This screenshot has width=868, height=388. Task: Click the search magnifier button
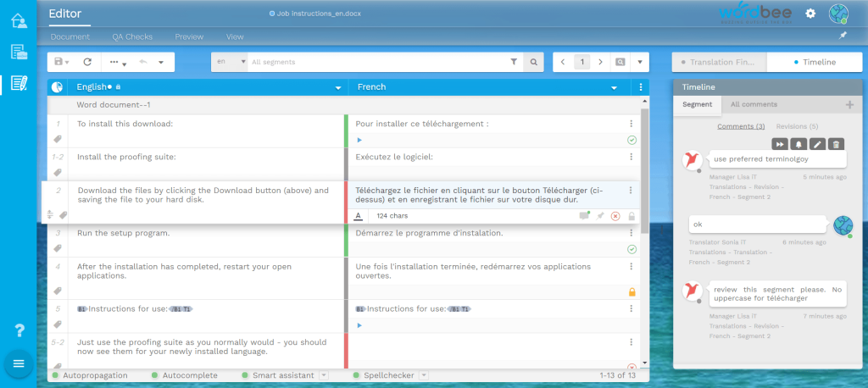coord(533,62)
